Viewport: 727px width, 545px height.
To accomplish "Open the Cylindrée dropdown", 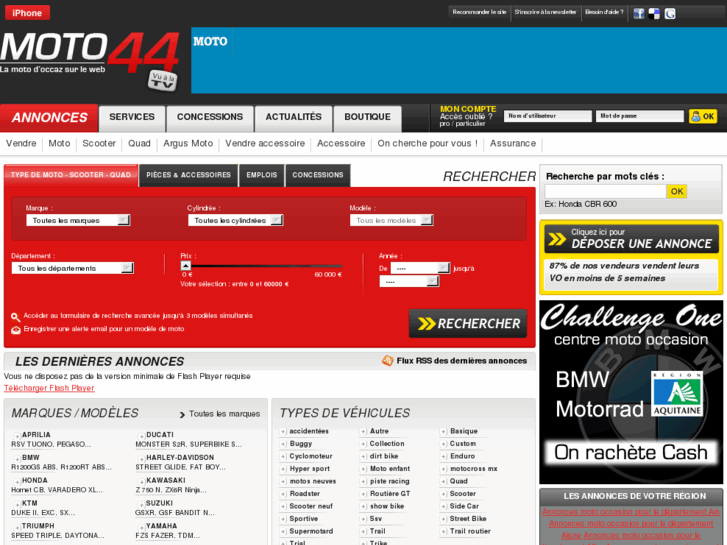I will [x=236, y=220].
